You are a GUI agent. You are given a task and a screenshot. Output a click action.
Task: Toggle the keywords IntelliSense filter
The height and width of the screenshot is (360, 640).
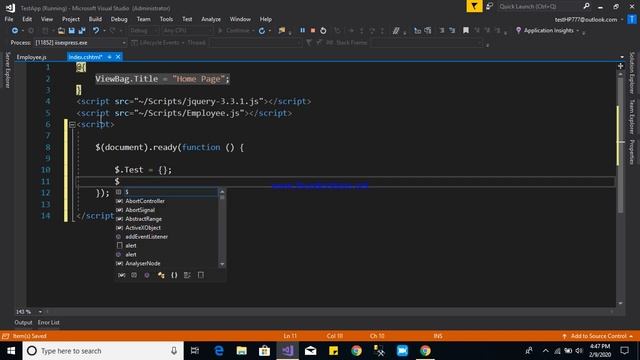187,275
